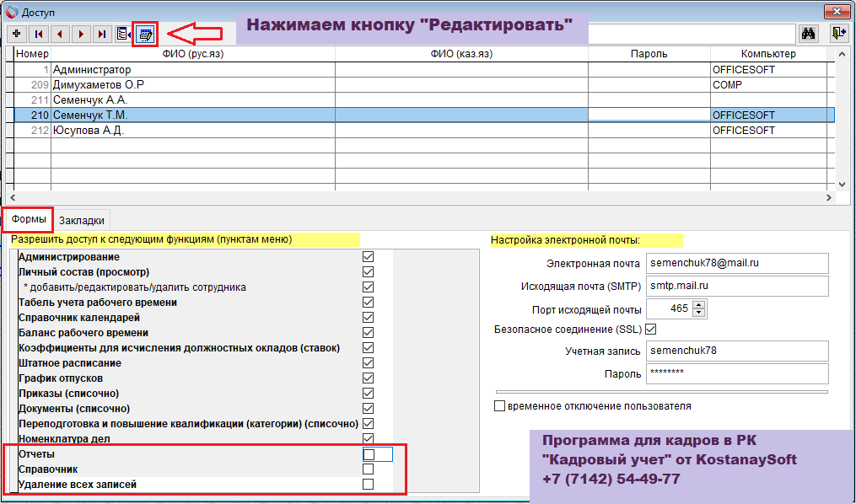Viewport: 856px width, 504px height.
Task: Click the search field next to binoculars
Action: [x=692, y=34]
